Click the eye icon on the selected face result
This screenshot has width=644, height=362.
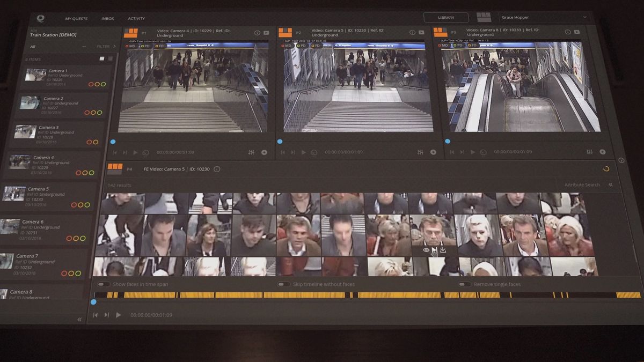pos(426,250)
